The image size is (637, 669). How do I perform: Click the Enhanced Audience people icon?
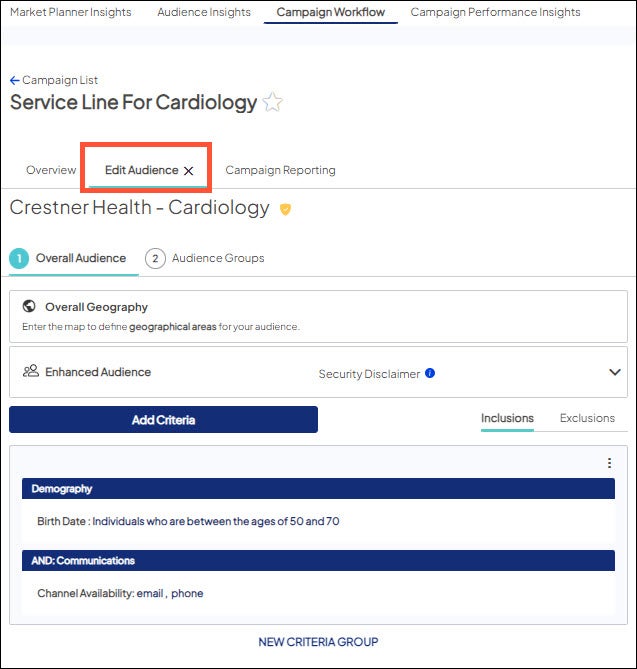tap(30, 372)
